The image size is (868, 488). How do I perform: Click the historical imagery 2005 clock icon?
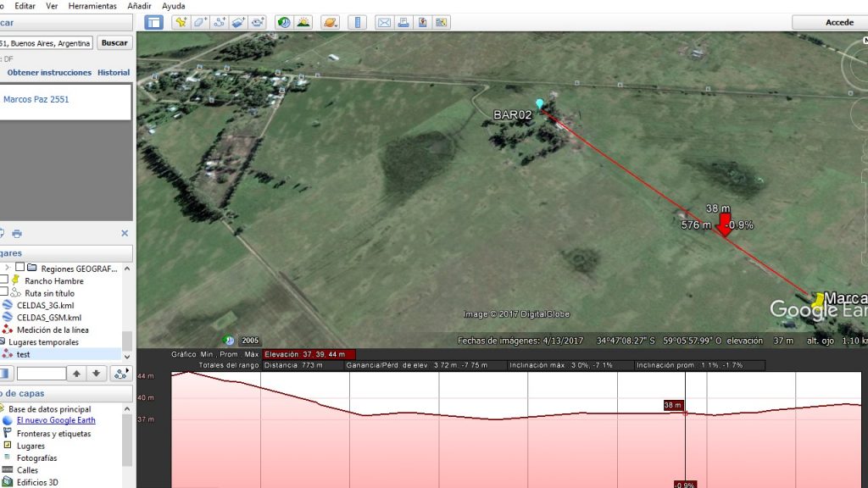[x=229, y=341]
